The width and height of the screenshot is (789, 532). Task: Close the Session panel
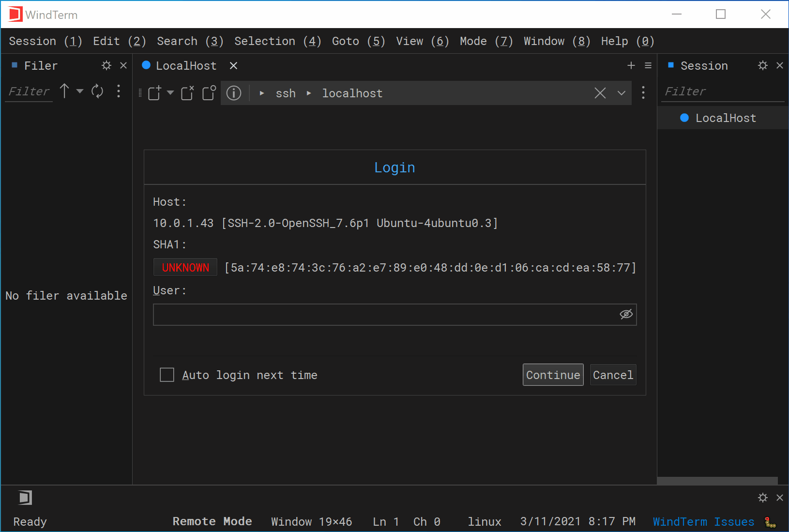click(x=780, y=65)
